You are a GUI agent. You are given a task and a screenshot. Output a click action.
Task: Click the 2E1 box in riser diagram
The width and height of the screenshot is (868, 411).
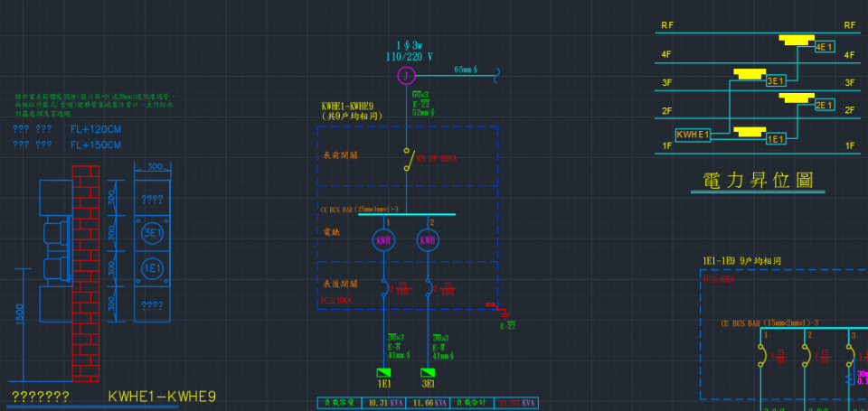824,106
